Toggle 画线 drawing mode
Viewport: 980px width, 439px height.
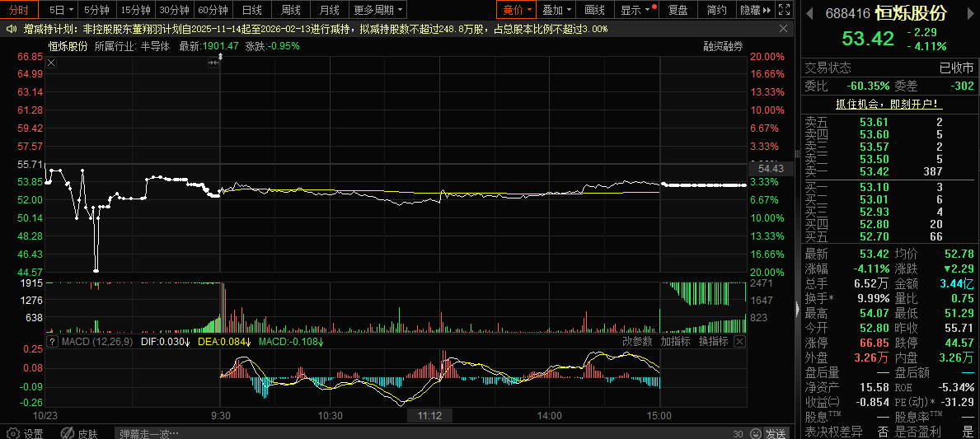594,10
